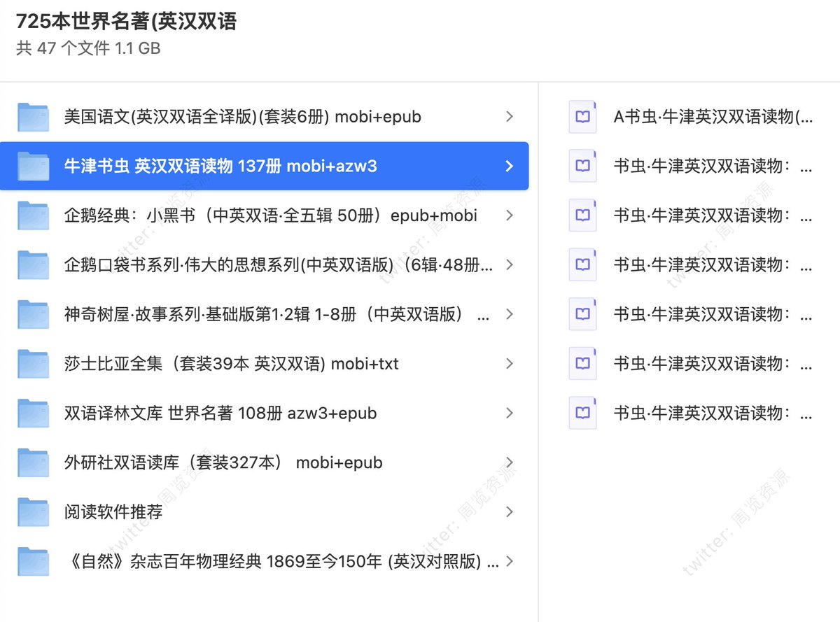Click book icon of A书虫 file
The height and width of the screenshot is (622, 840).
pyautogui.click(x=582, y=117)
